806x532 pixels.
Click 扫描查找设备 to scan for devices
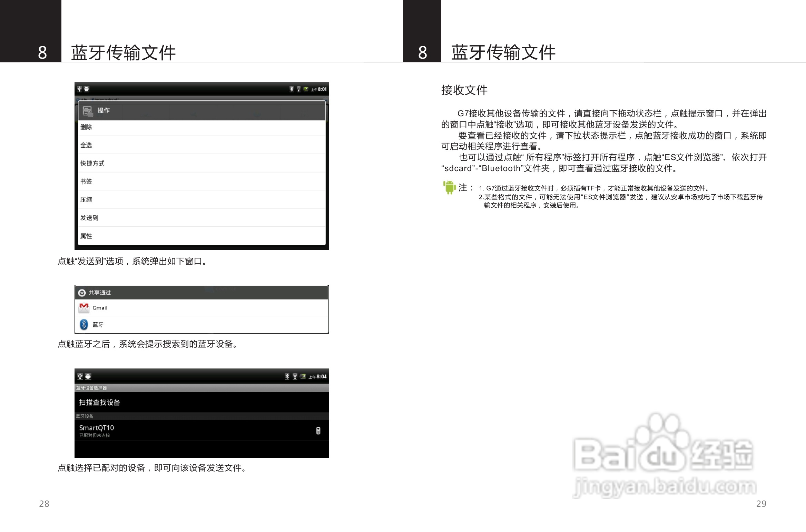click(x=100, y=402)
